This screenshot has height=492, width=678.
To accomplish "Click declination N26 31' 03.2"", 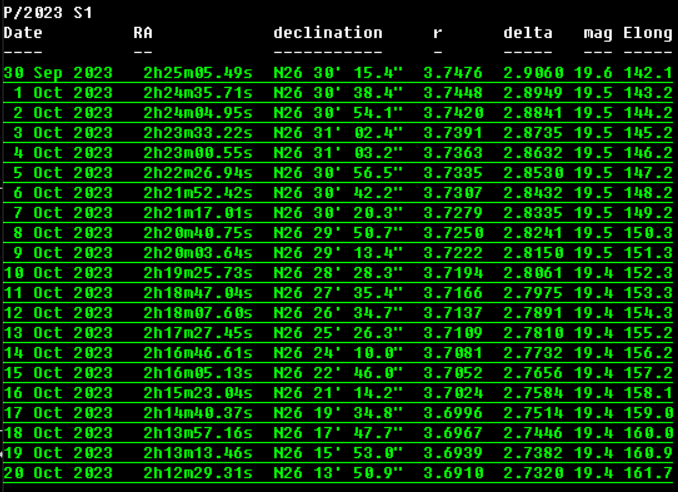I will [338, 152].
